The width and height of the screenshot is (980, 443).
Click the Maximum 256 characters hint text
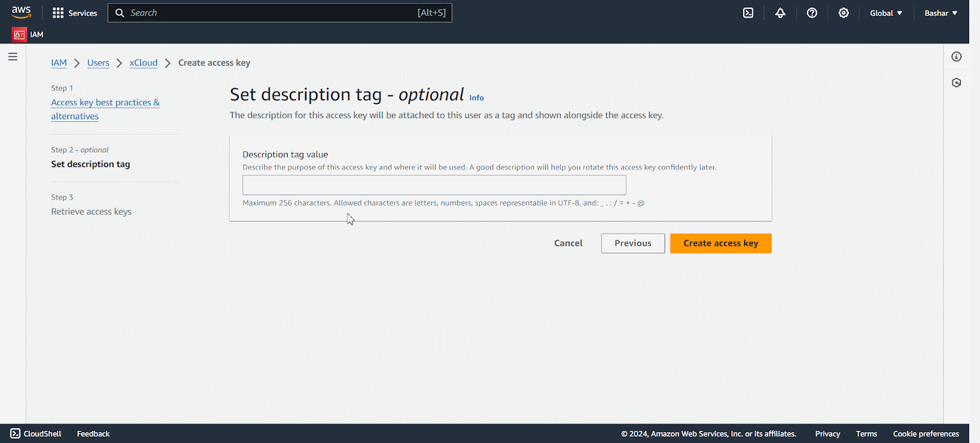pyautogui.click(x=443, y=203)
